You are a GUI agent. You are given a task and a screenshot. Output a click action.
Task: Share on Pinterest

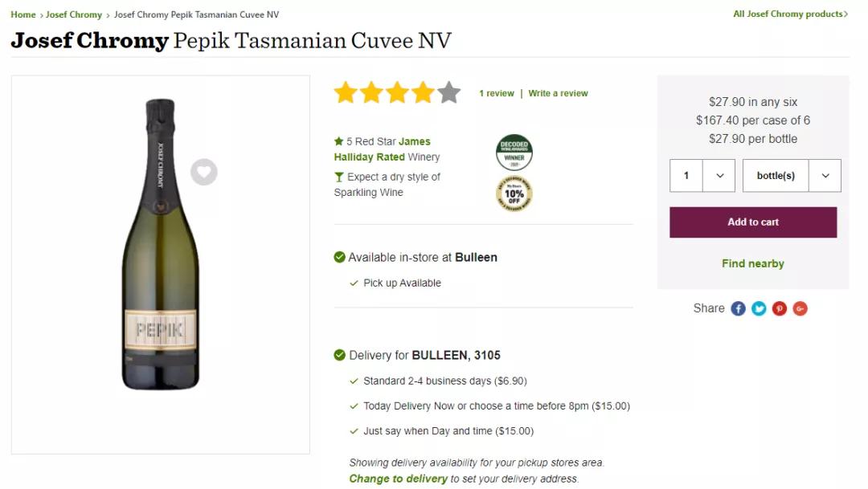coord(780,308)
